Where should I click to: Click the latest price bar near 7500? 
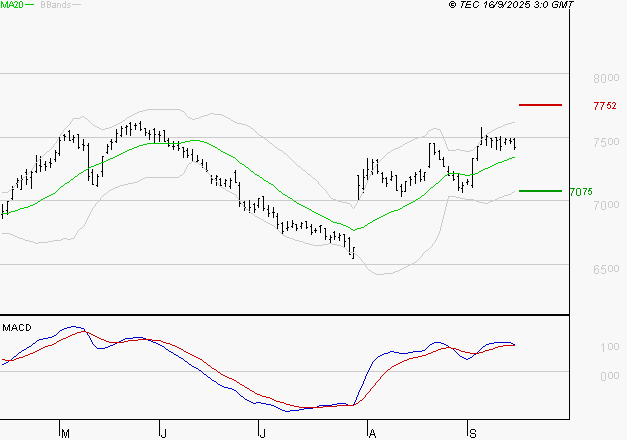pos(514,143)
